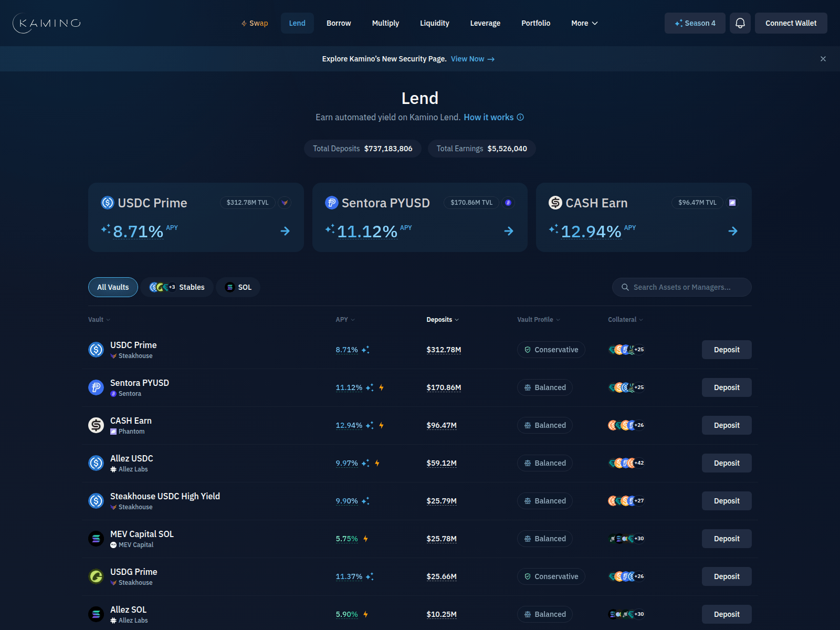Follow the View Now link
This screenshot has height=630, width=840.
coord(472,59)
